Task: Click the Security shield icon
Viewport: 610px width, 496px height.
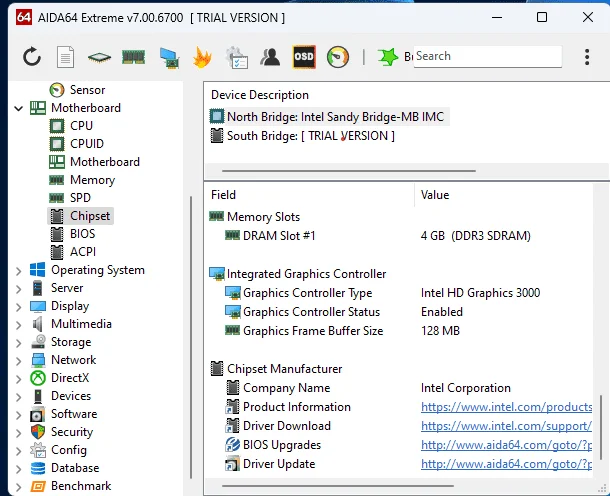Action: 38,432
